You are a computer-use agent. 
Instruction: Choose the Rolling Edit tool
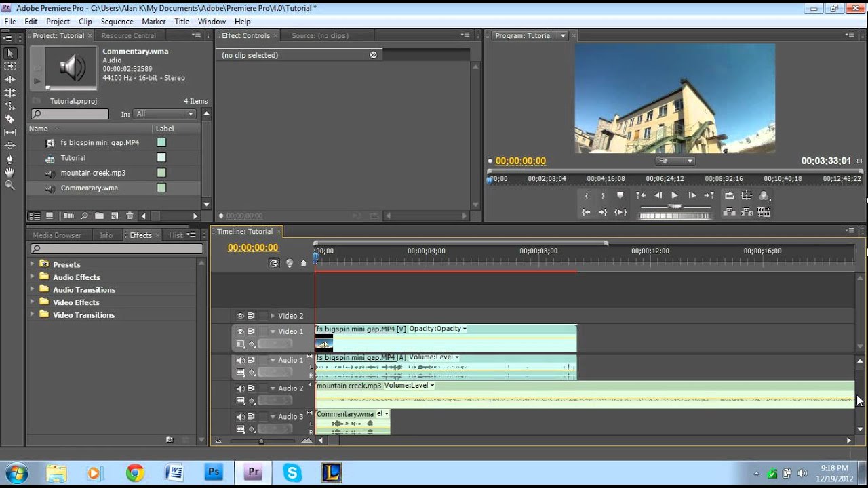[x=10, y=93]
